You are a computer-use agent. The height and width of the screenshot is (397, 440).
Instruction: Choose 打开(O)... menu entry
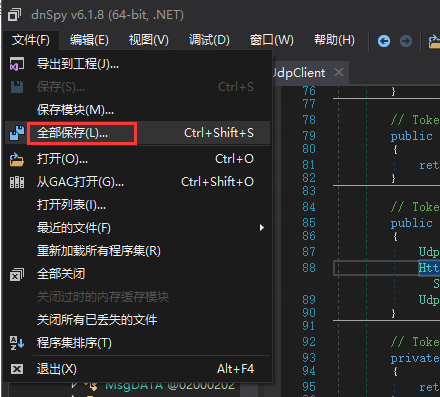tap(137, 159)
